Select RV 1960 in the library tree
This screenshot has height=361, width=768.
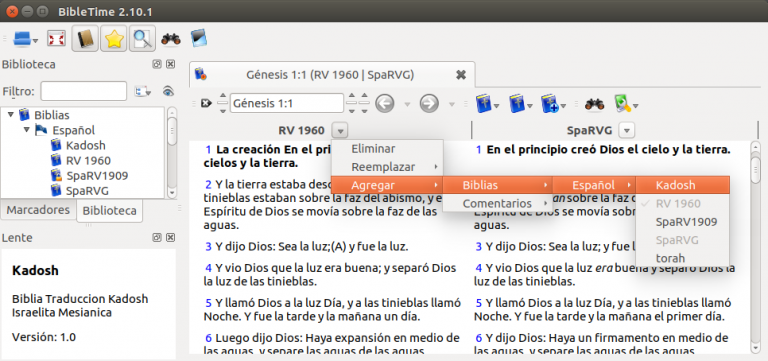(88, 161)
